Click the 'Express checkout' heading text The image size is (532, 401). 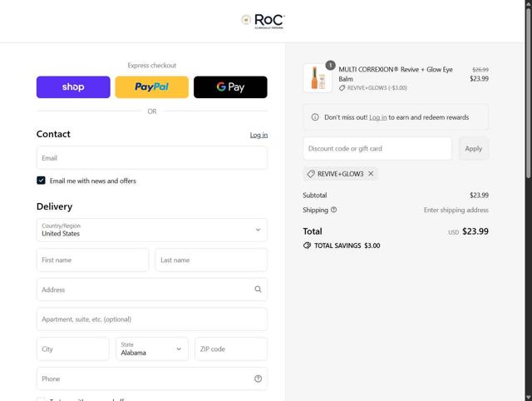click(152, 65)
